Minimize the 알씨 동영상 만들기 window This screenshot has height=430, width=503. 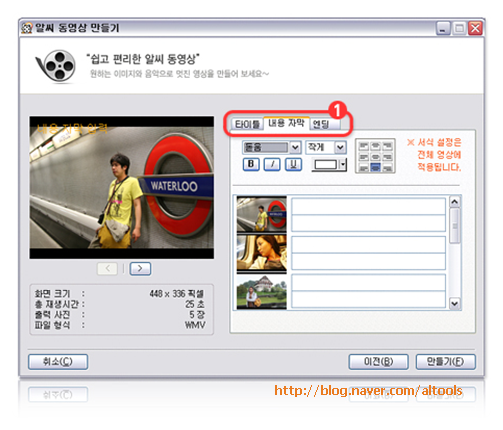coord(443,29)
